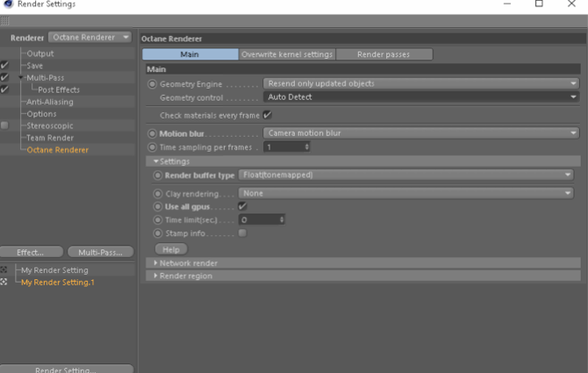Image resolution: width=588 pixels, height=373 pixels.
Task: Select Stereoscopic in the settings tree
Action: tap(50, 126)
